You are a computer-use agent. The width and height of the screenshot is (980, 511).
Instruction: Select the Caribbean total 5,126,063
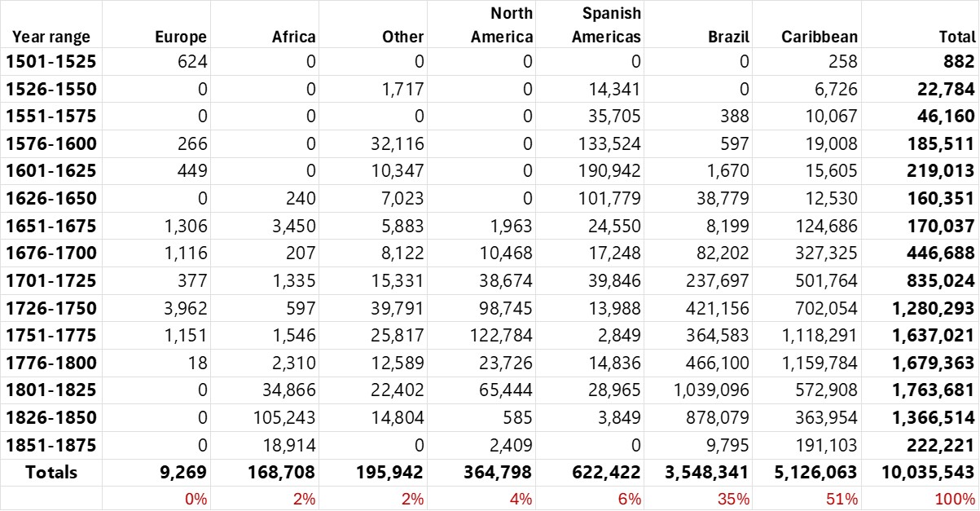pos(807,473)
